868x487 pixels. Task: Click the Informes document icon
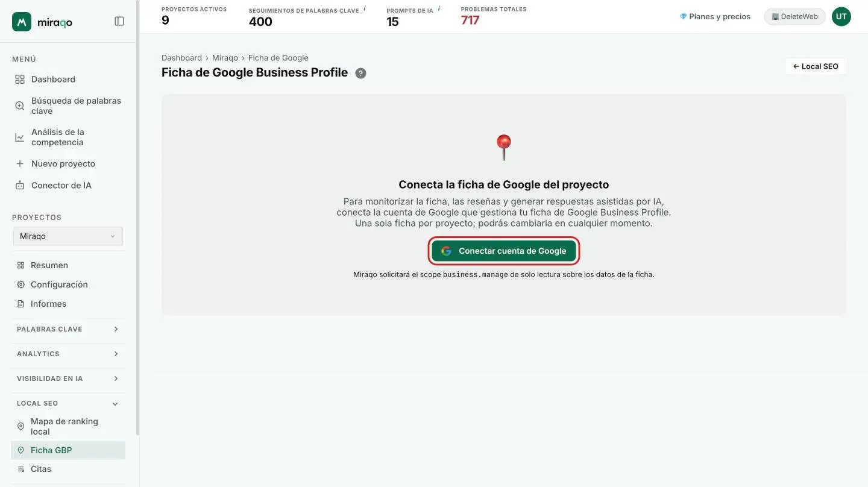click(x=21, y=304)
